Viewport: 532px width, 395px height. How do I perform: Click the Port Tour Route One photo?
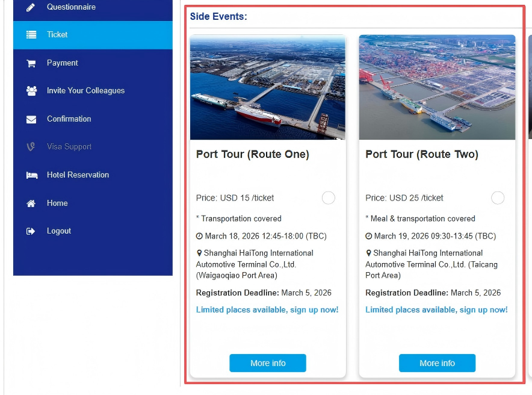[268, 87]
